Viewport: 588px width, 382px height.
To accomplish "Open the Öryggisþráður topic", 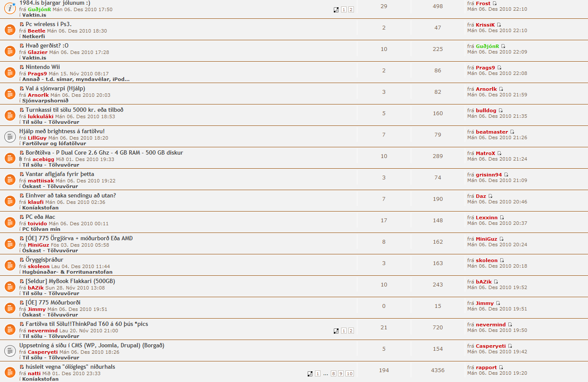I will 45,260.
